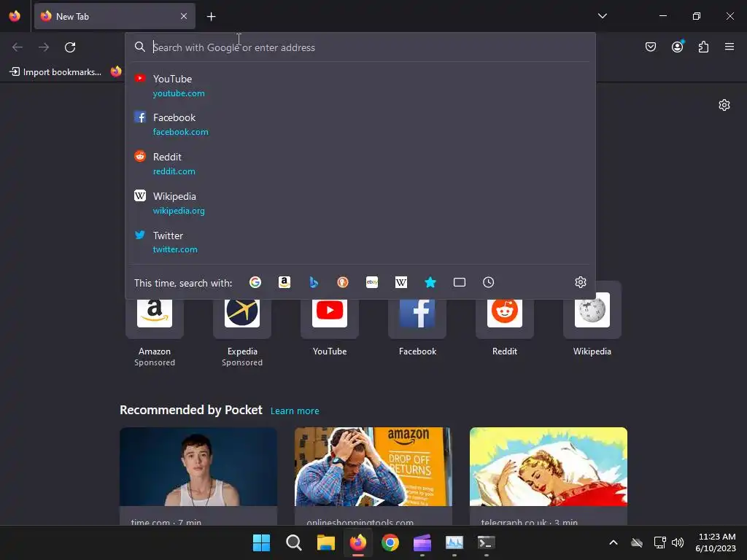The width and height of the screenshot is (747, 560).
Task: Open File Explorer from the taskbar
Action: pos(326,542)
